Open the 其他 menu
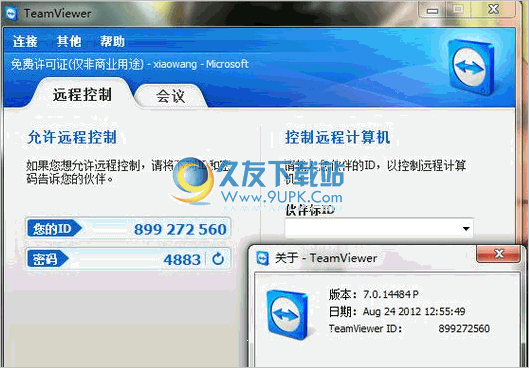The image size is (529, 368). [69, 41]
